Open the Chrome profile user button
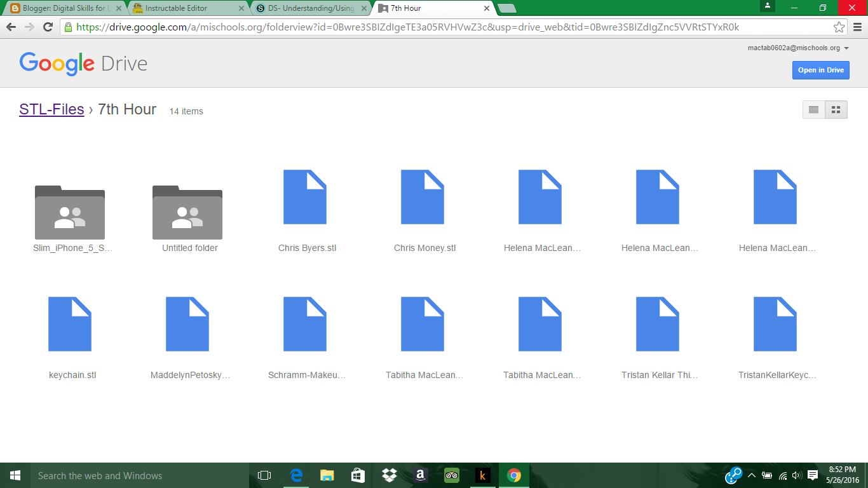 tap(768, 6)
